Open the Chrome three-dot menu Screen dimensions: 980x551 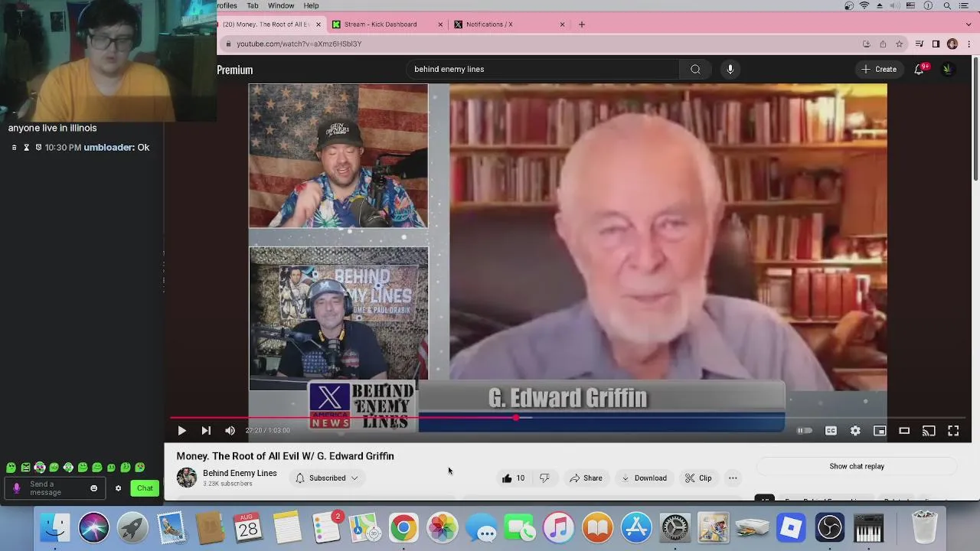969,44
